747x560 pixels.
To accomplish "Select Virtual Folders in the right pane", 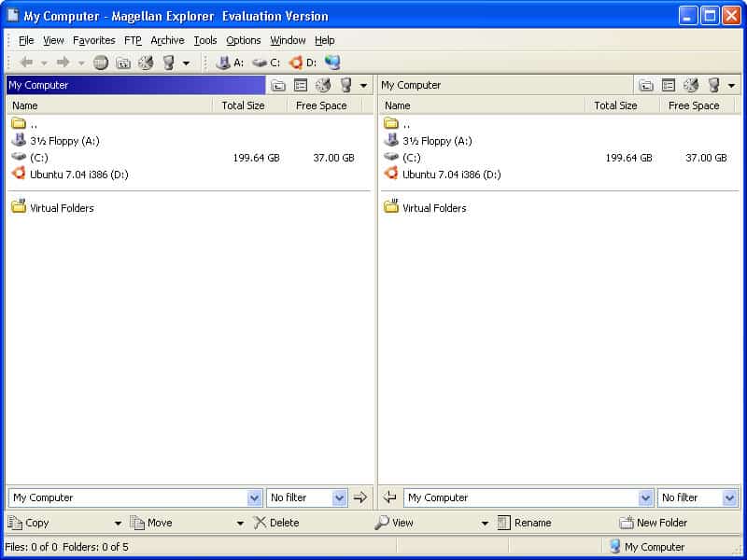I will click(434, 208).
